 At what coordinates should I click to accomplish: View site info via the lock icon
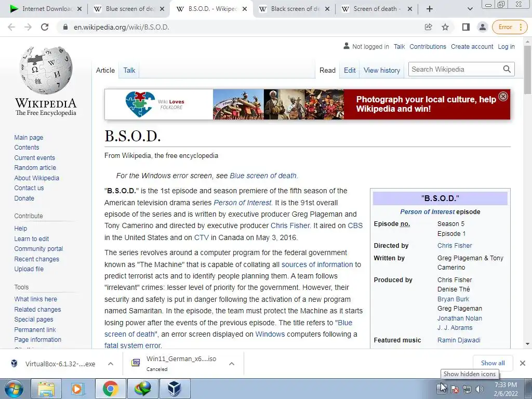pos(65,27)
